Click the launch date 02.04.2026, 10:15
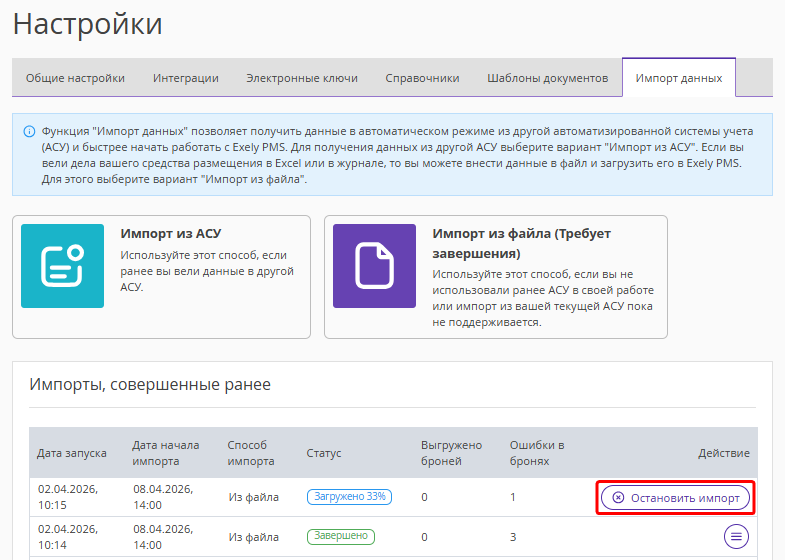Viewport: 785px width, 560px height. tap(68, 497)
